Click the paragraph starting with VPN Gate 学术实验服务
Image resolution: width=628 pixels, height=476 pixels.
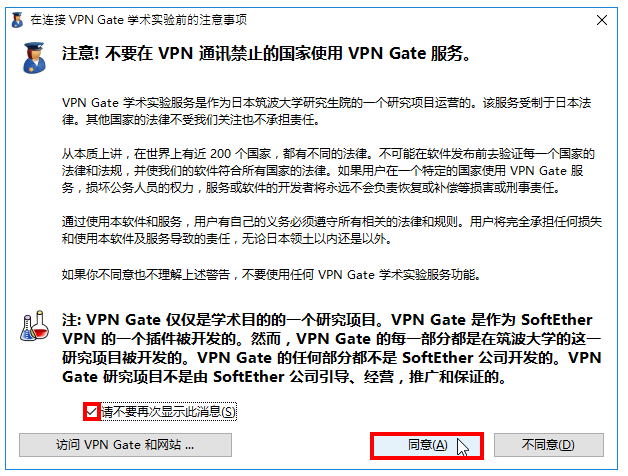click(x=326, y=111)
